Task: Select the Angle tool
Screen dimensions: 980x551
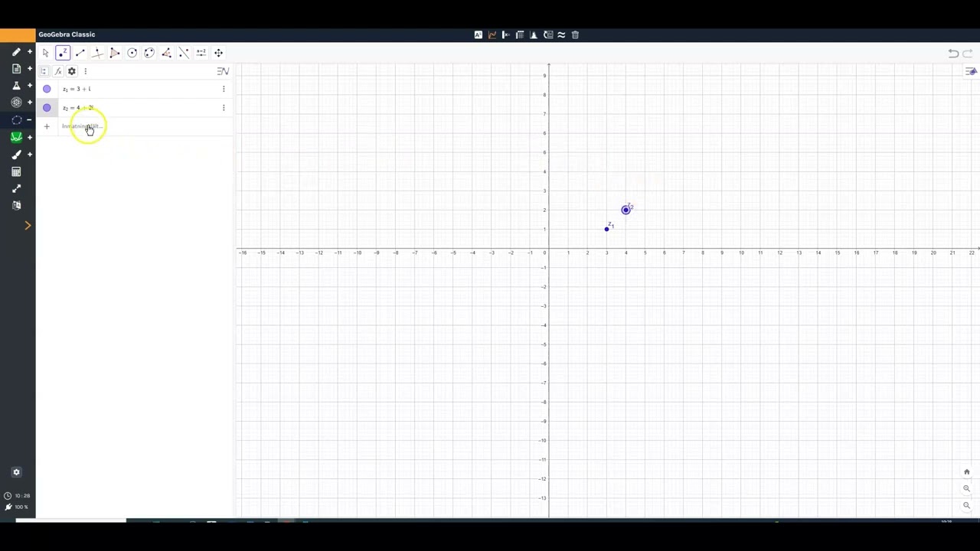Action: click(166, 53)
